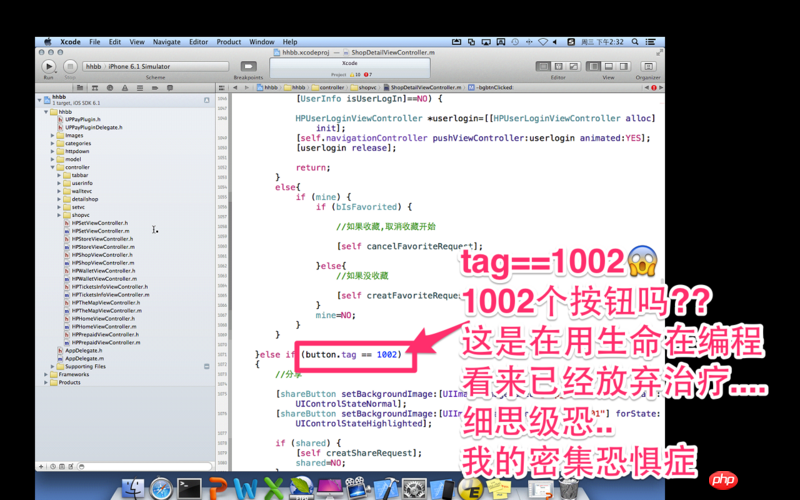Select the Standard editor button

tap(543, 66)
